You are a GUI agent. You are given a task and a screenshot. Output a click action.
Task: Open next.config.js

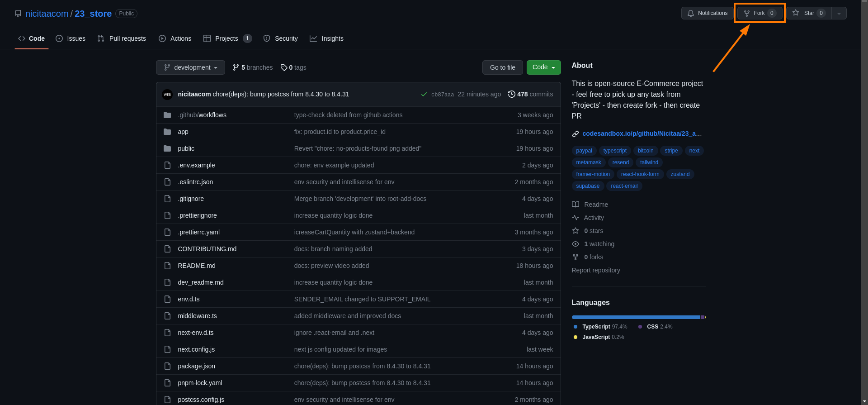(x=196, y=349)
